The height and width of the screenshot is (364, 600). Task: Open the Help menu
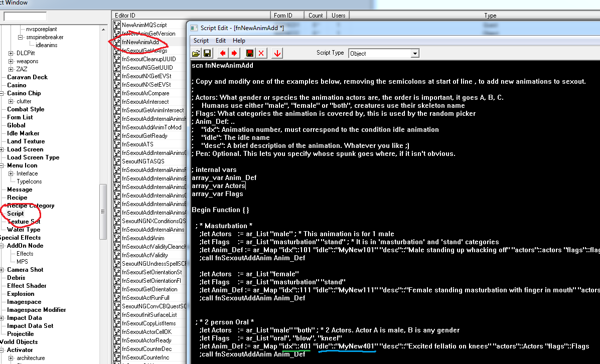click(239, 41)
